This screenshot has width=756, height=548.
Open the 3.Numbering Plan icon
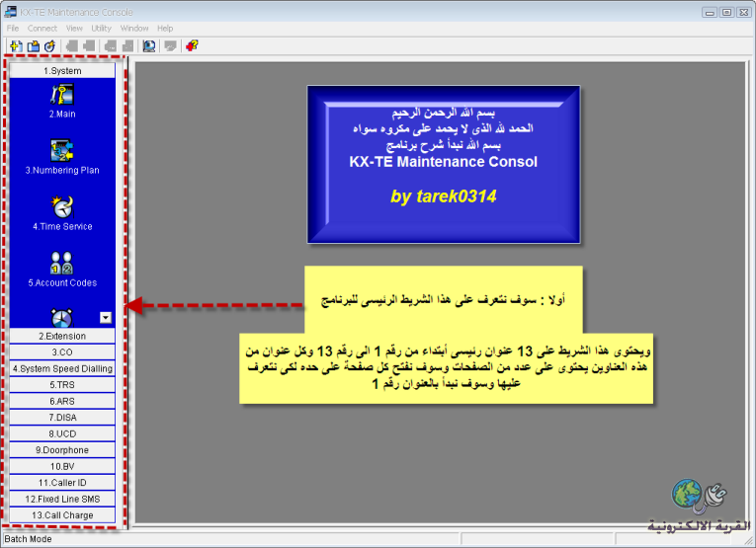pyautogui.click(x=62, y=150)
